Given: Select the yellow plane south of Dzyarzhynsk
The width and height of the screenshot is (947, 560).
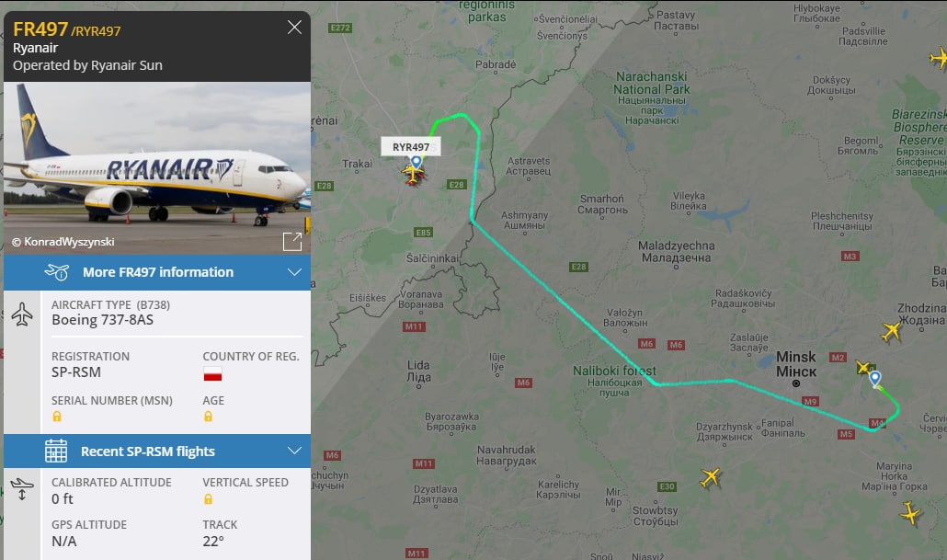Looking at the screenshot, I should (711, 478).
